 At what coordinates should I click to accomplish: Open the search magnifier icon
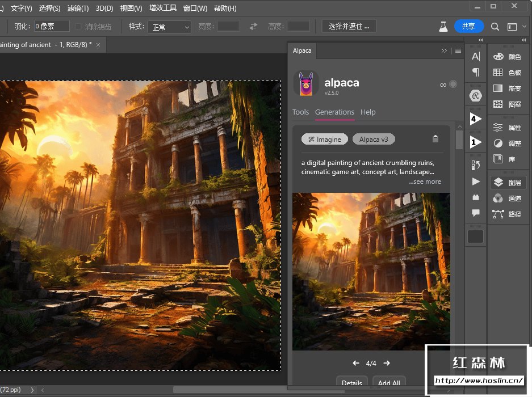tap(495, 27)
